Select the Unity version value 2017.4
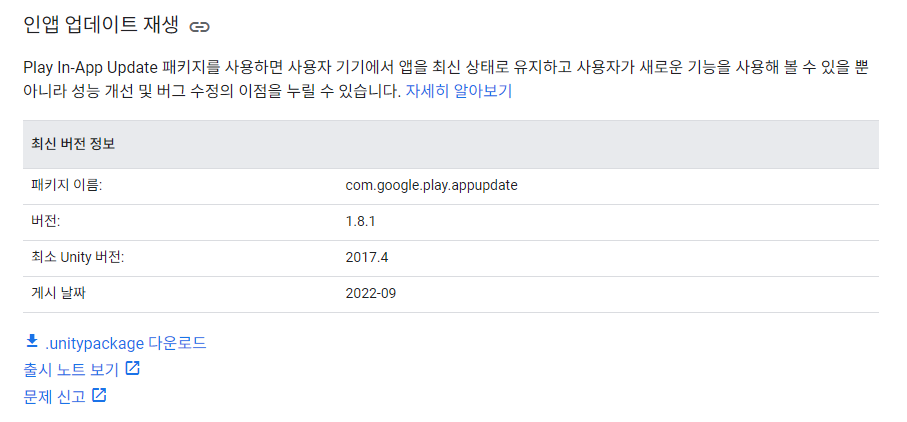Image resolution: width=907 pixels, height=422 pixels. (x=367, y=258)
